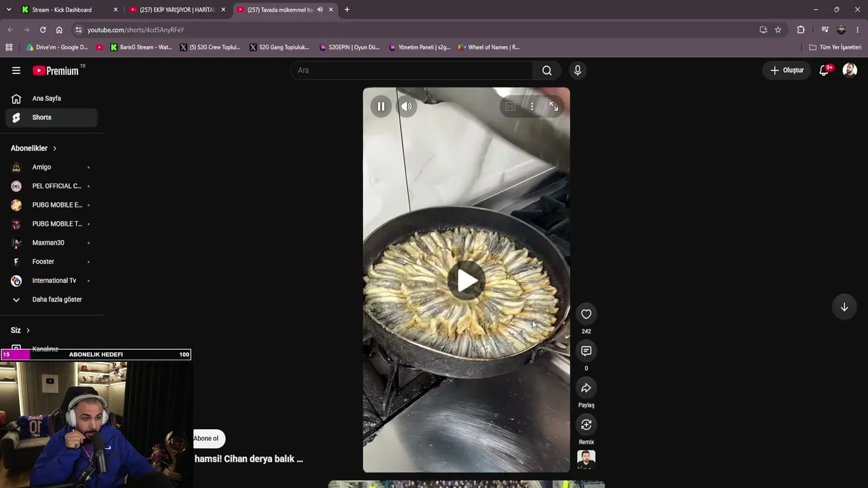Focus the Ara search field
The image size is (868, 488).
pos(412,70)
